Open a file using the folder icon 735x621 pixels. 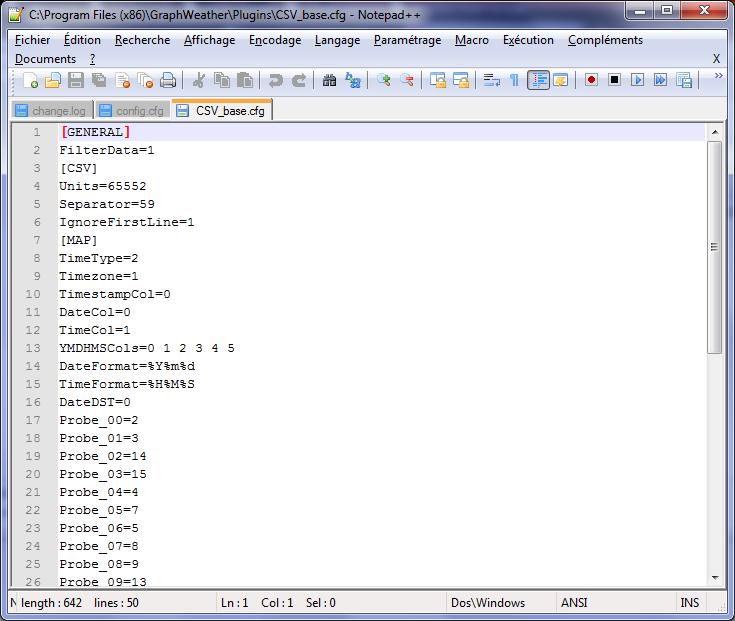click(x=53, y=80)
